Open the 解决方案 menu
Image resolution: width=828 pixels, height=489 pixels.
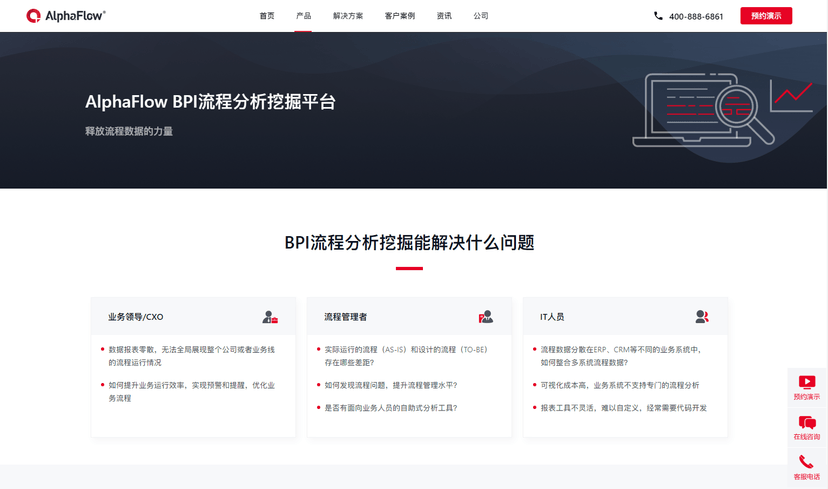coord(348,16)
